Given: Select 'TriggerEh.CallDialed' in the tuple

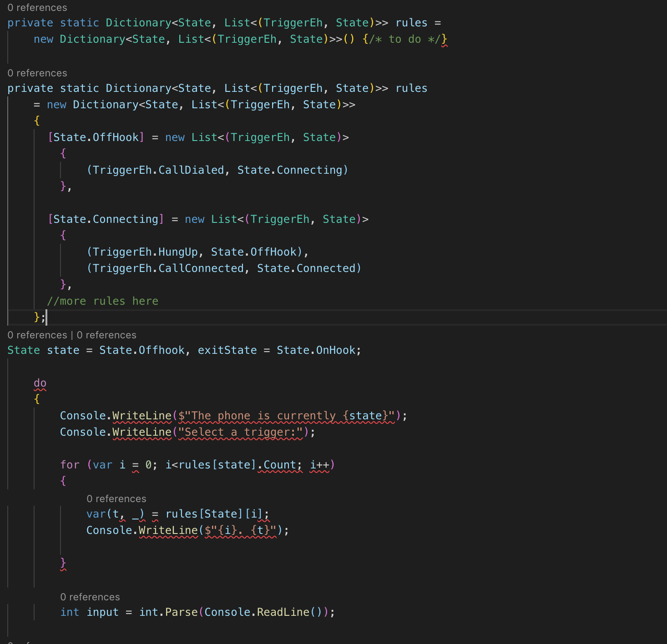Looking at the screenshot, I should [x=158, y=170].
